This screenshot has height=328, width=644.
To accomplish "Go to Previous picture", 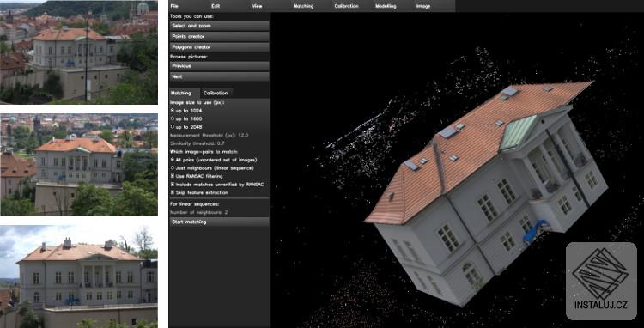I will coord(219,66).
